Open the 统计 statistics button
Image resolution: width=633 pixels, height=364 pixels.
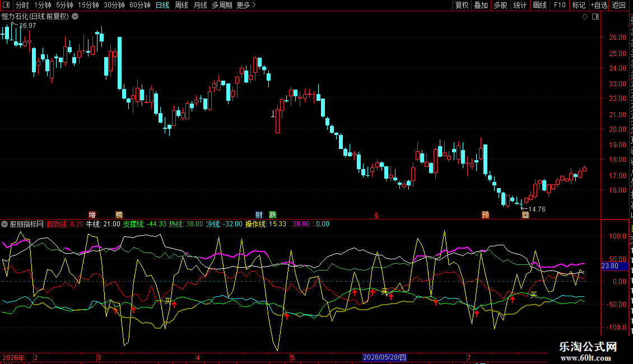519,5
